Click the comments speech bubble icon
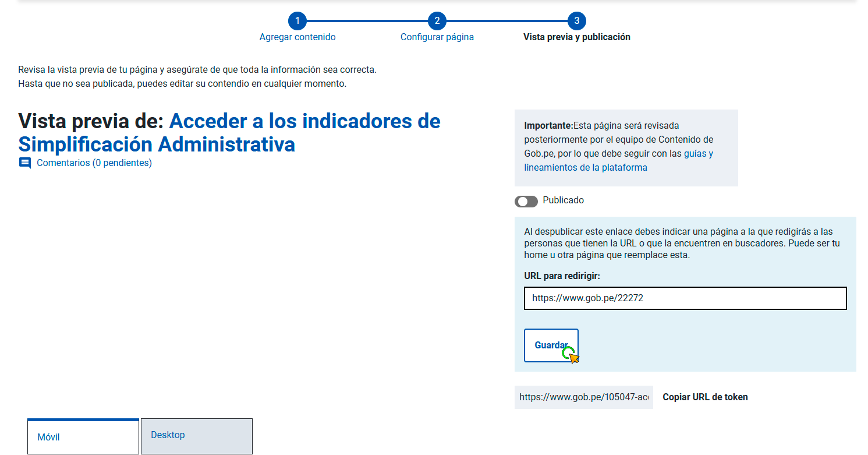The width and height of the screenshot is (868, 455). pyautogui.click(x=24, y=163)
